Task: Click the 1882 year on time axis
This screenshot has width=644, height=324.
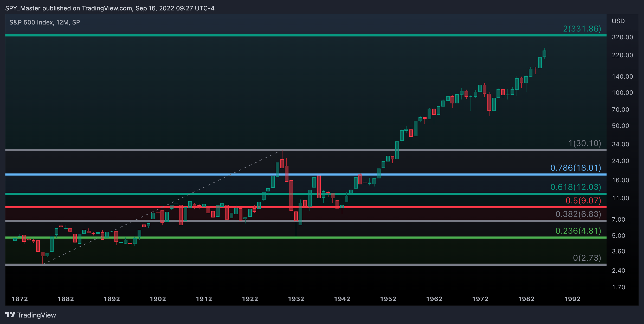Action: coord(66,299)
